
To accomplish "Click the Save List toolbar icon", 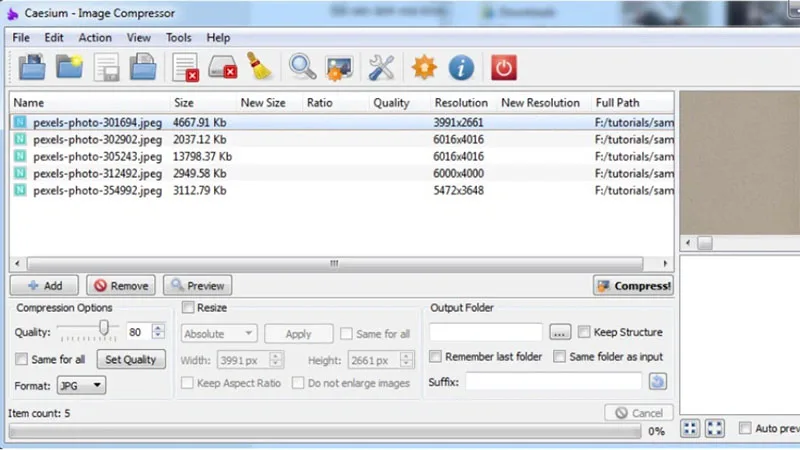I will (x=107, y=67).
